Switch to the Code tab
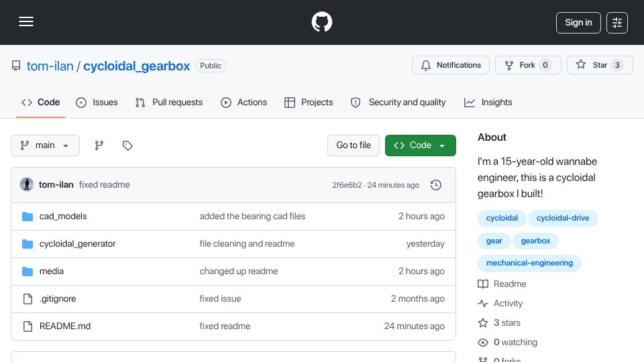Screen dimensions: 644x362 pos(41,102)
